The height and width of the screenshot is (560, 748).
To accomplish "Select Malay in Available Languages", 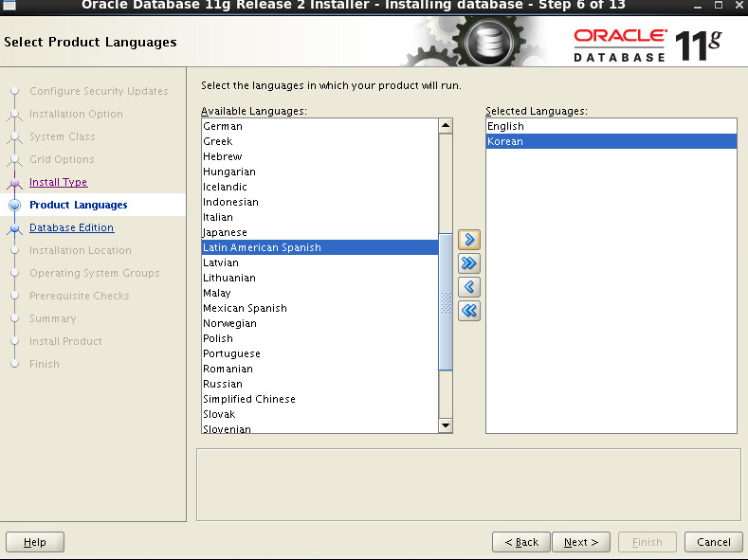I will tap(319, 293).
